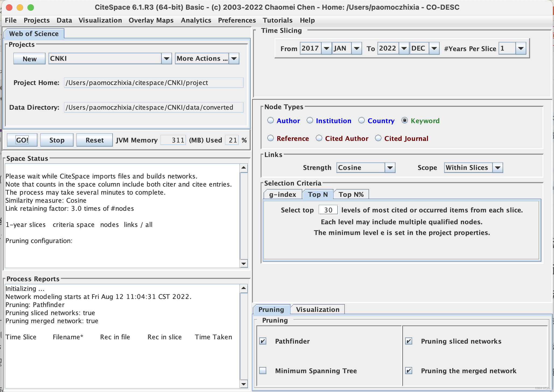This screenshot has width=554, height=392.
Task: Open the CNKI project dropdown arrow
Action: (166, 59)
